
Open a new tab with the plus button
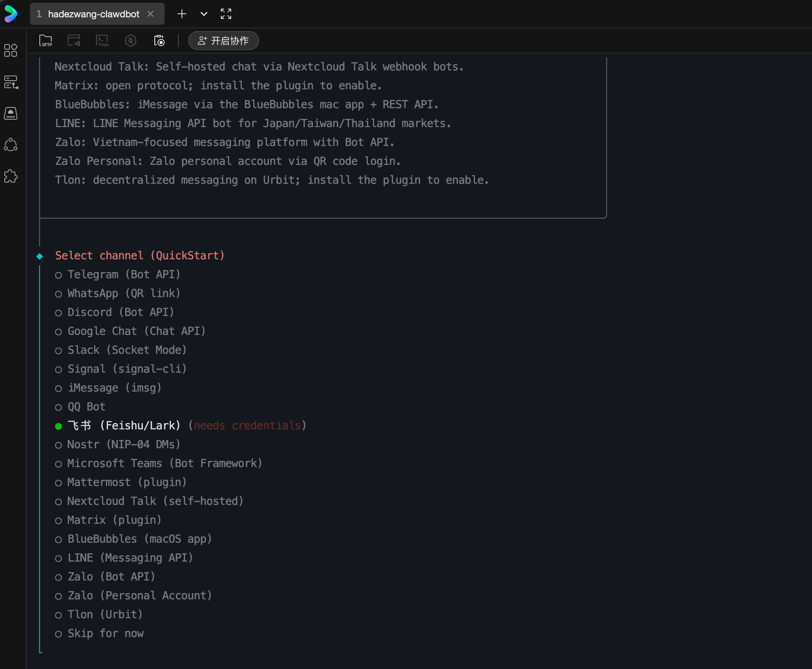[x=182, y=14]
